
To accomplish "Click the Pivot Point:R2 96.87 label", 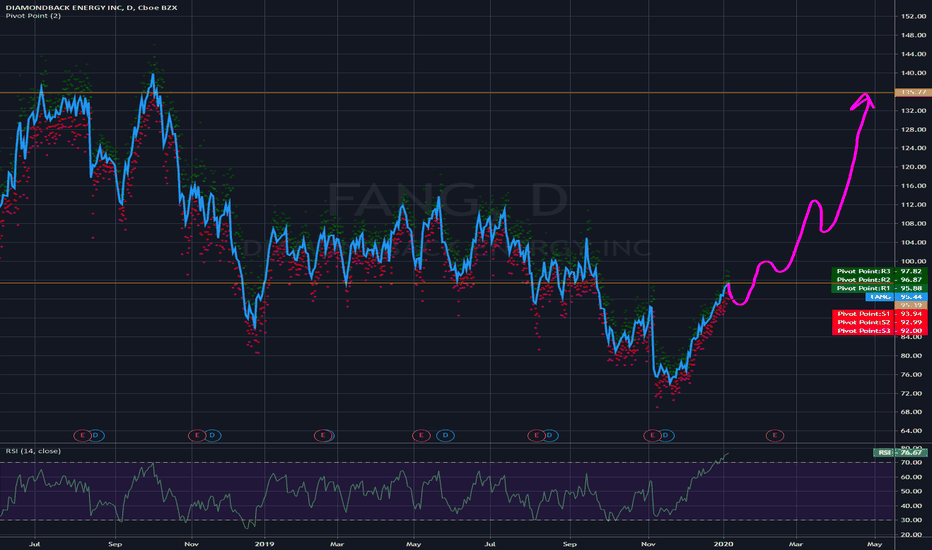I will coord(879,279).
